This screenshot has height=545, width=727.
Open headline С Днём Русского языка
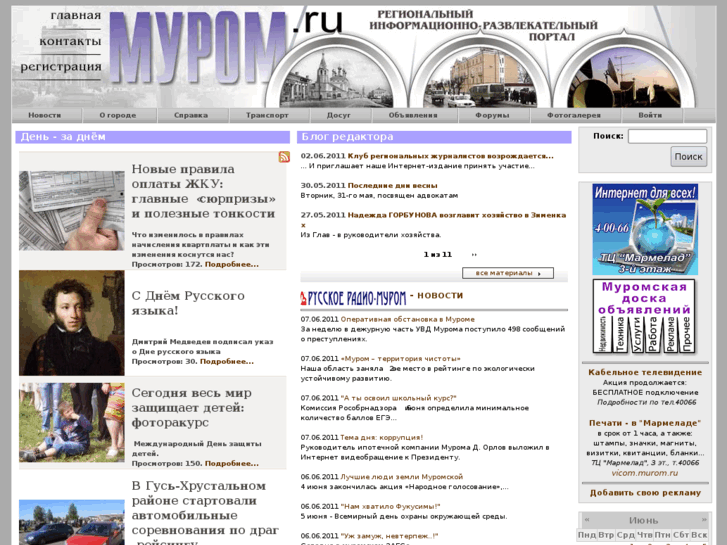pyautogui.click(x=188, y=303)
